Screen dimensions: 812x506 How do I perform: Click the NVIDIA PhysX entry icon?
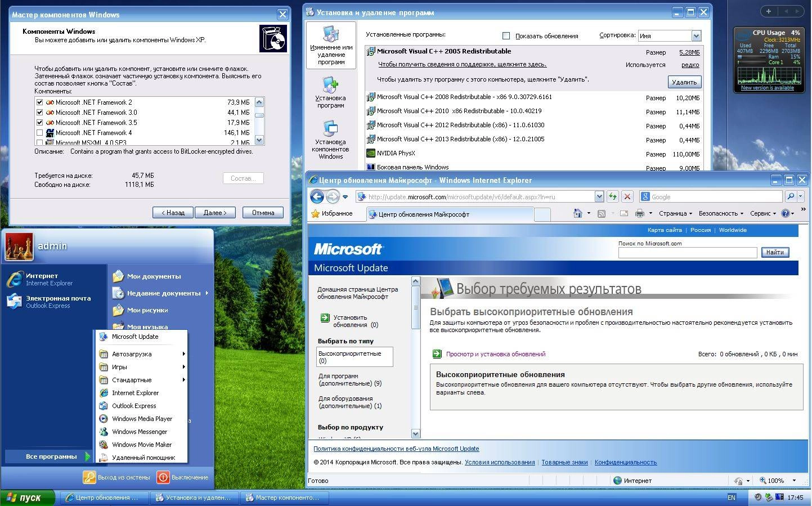370,153
